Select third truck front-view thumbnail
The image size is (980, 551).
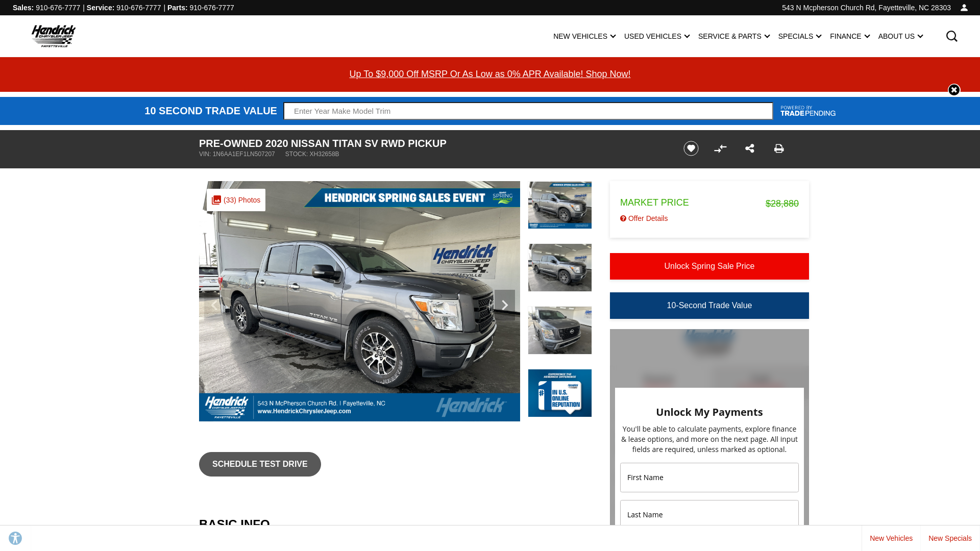click(560, 331)
